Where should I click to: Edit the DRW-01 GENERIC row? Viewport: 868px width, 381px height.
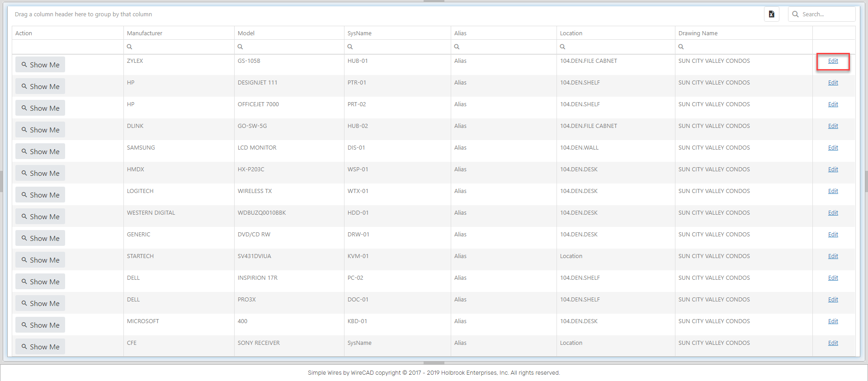[833, 235]
